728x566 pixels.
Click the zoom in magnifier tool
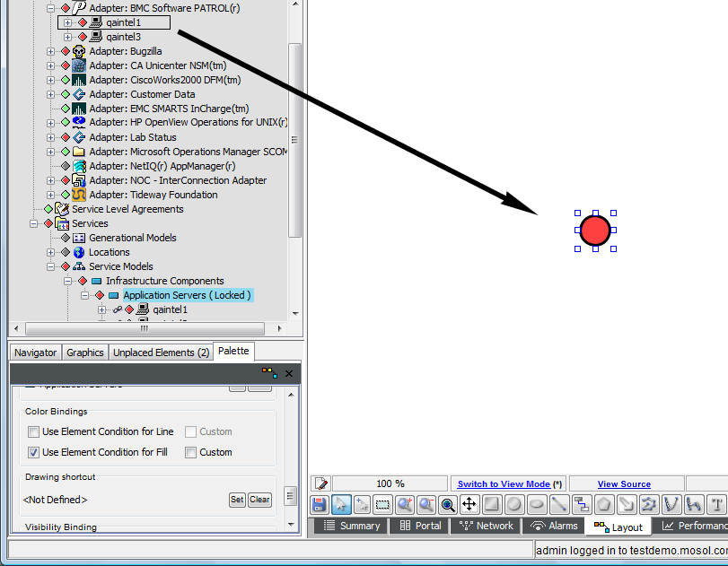404,505
